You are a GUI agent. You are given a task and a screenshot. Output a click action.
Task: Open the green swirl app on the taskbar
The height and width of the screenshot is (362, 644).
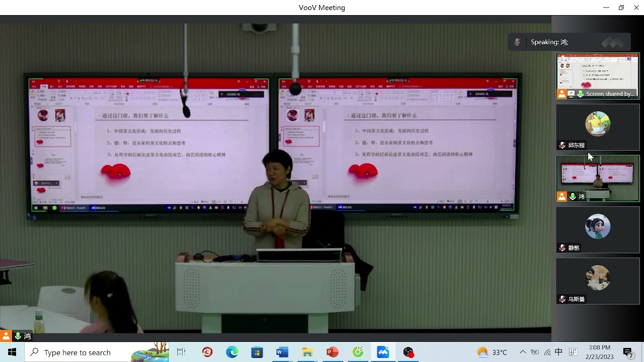(x=358, y=352)
